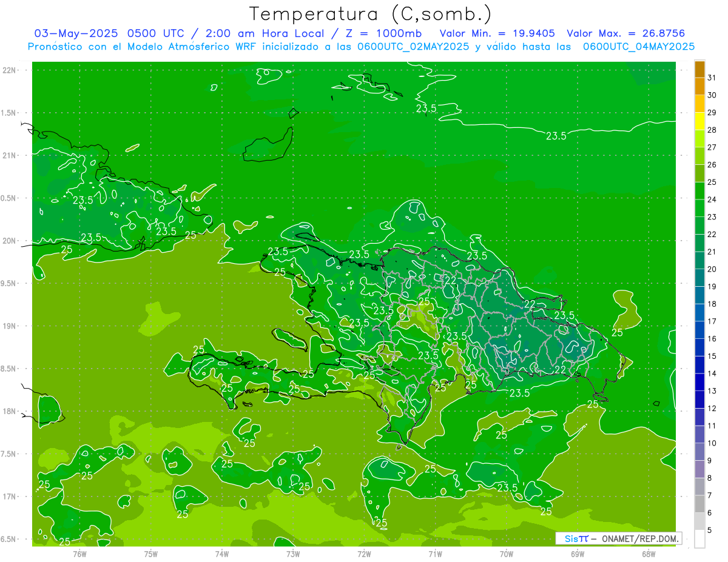
Task: Click the 71W longitude label
Action: tap(435, 554)
